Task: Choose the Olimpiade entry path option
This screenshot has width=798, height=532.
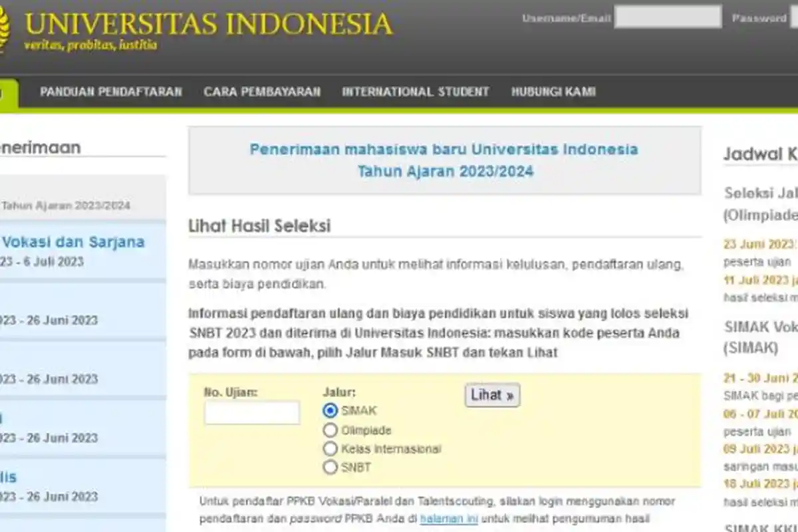Action: [x=329, y=430]
